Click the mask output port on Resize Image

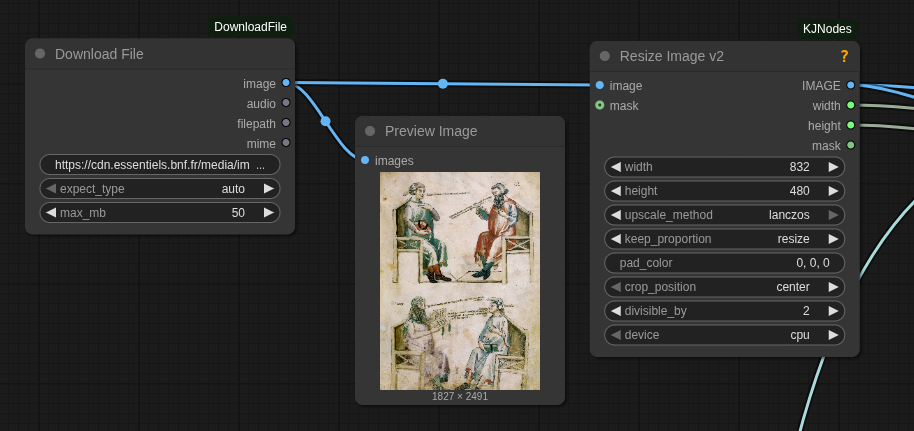tap(850, 145)
